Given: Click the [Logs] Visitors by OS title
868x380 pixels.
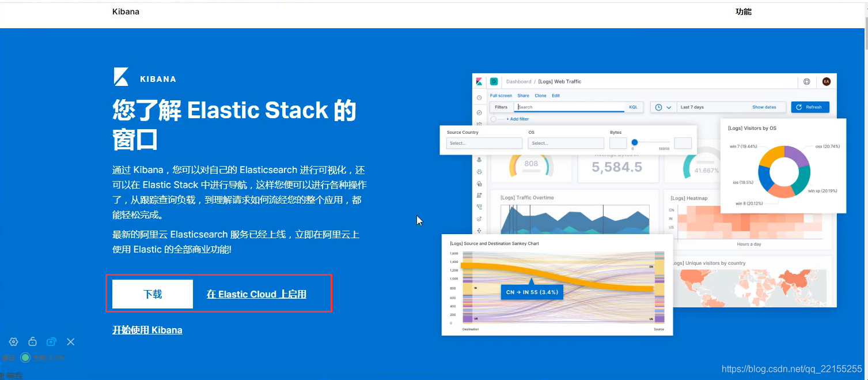Looking at the screenshot, I should tap(752, 128).
